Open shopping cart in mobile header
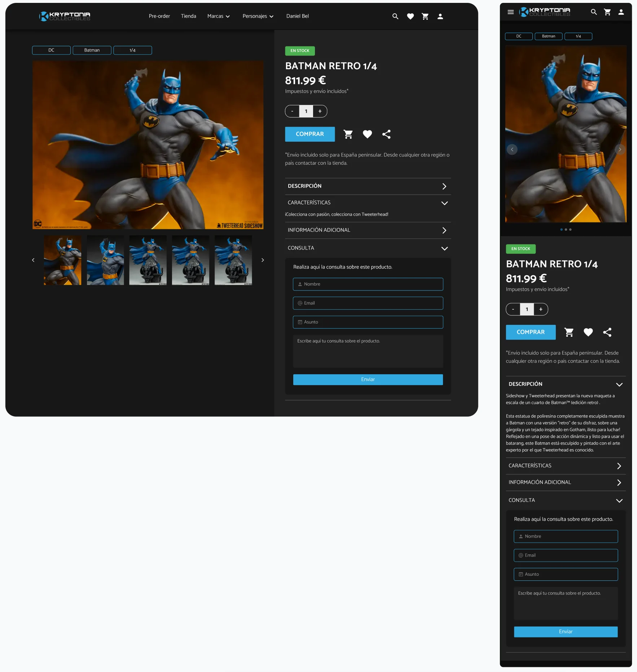The image size is (637, 672). pyautogui.click(x=607, y=12)
